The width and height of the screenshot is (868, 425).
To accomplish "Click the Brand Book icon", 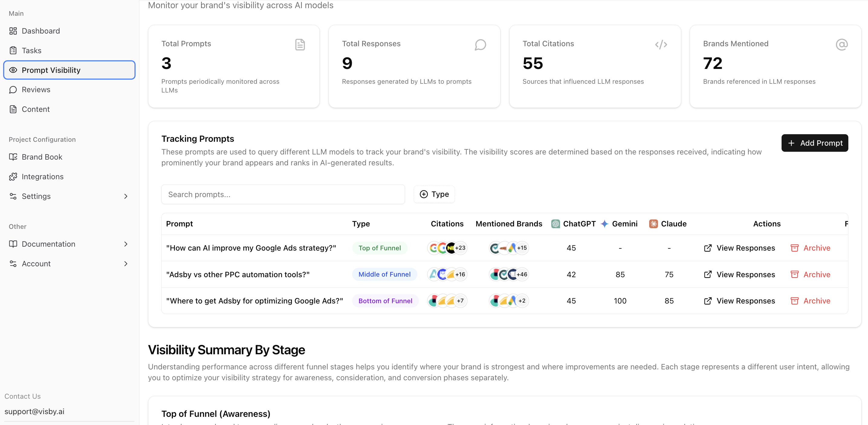I will pyautogui.click(x=13, y=157).
